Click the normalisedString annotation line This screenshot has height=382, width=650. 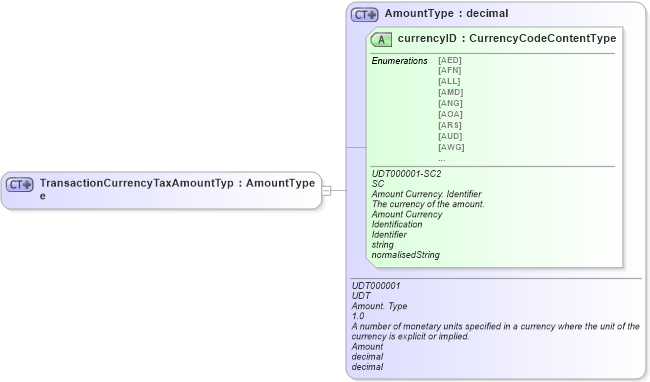click(x=405, y=255)
